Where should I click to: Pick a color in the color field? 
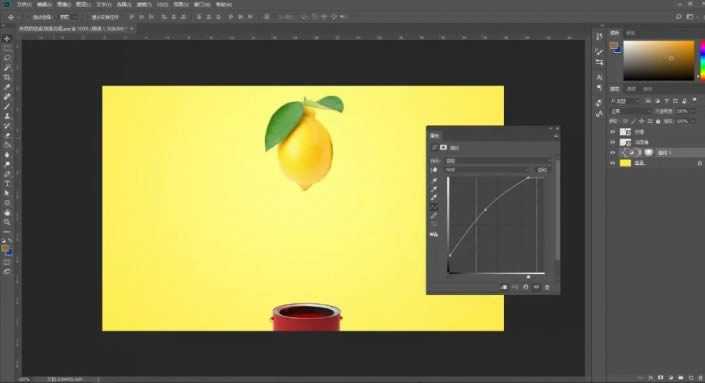pyautogui.click(x=659, y=60)
